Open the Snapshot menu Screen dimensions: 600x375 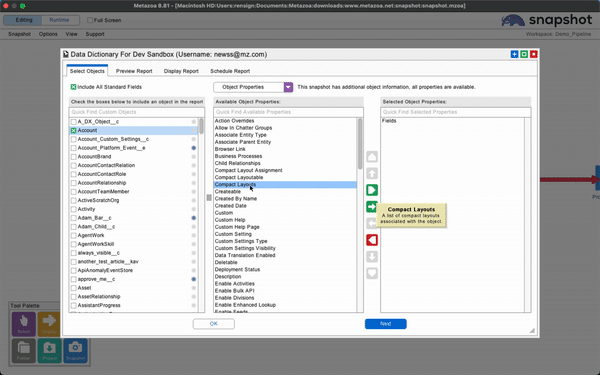19,34
